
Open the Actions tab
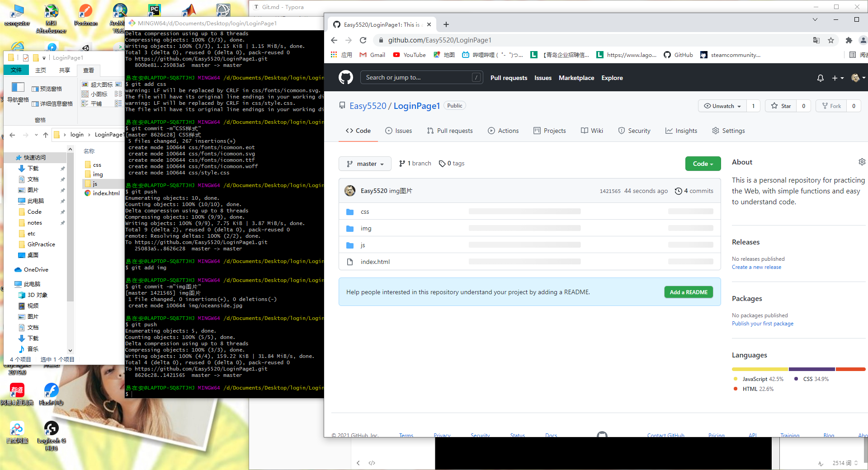[503, 131]
